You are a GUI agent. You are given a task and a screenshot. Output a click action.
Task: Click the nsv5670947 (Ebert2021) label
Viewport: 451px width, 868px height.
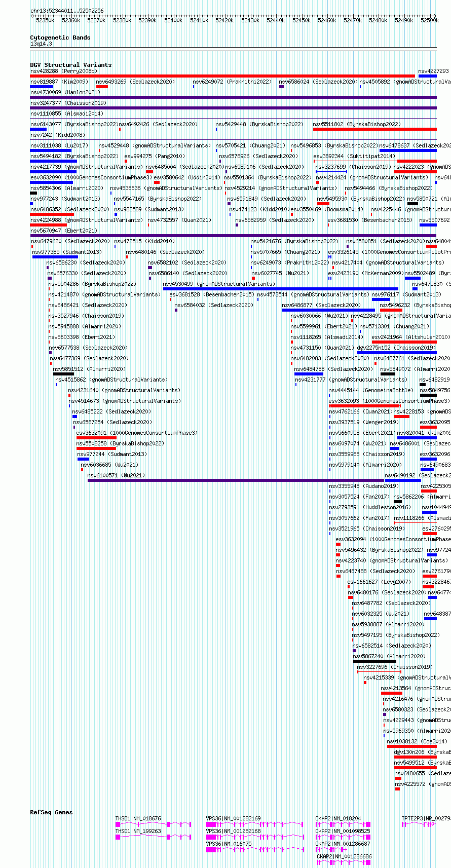[64, 231]
